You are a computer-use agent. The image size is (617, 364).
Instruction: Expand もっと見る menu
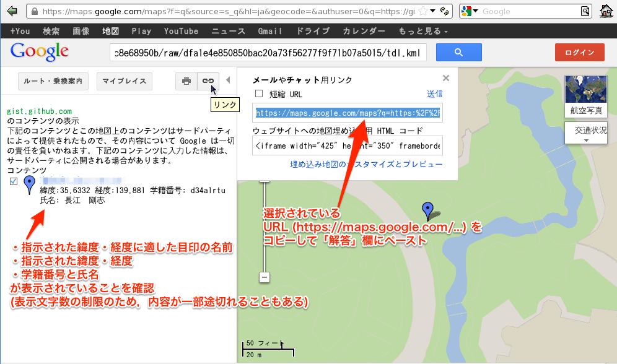pos(423,31)
